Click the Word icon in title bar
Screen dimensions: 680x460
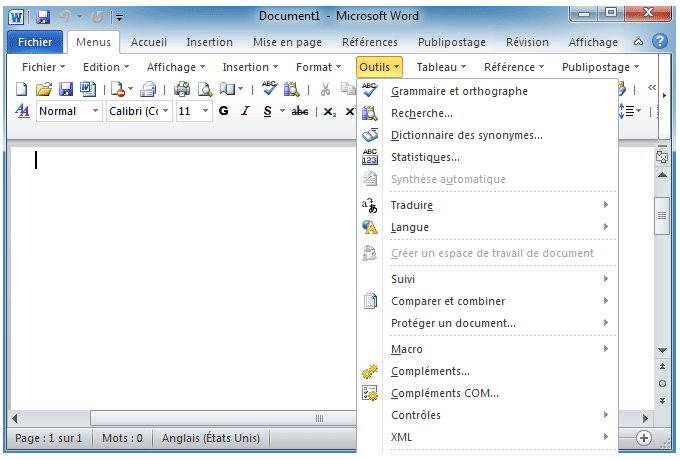16,17
